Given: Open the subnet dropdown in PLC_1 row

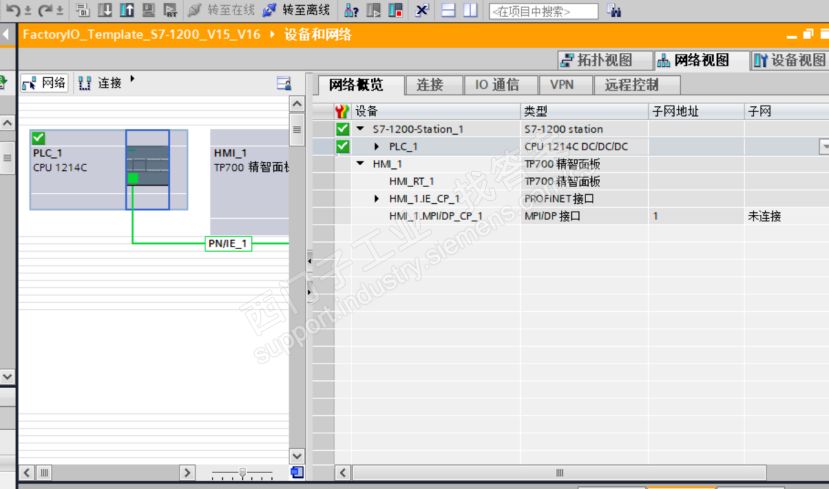Looking at the screenshot, I should coord(824,146).
